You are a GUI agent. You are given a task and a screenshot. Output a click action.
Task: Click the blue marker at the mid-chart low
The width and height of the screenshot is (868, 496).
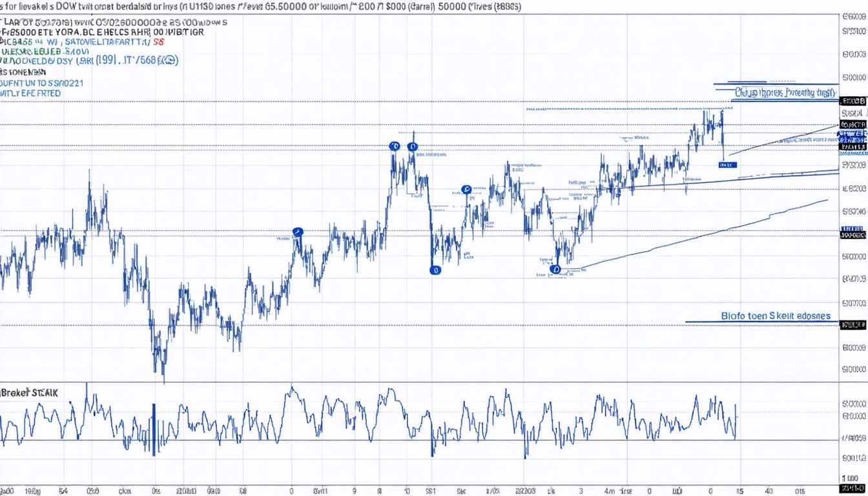tap(435, 271)
